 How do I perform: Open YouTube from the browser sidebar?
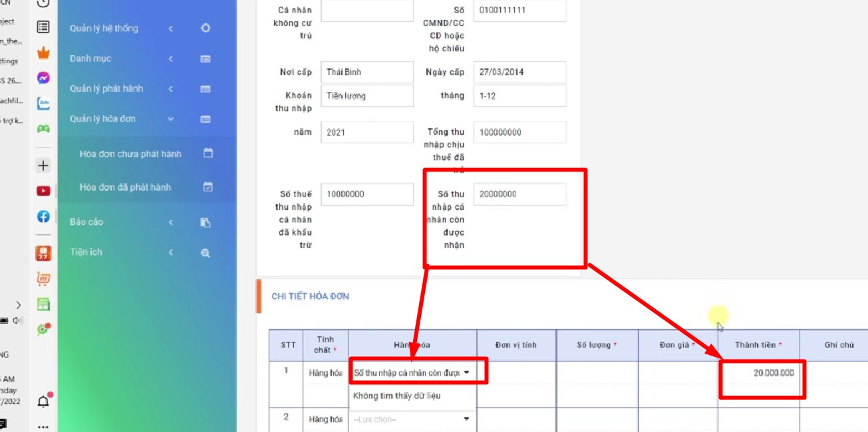pyautogui.click(x=43, y=191)
